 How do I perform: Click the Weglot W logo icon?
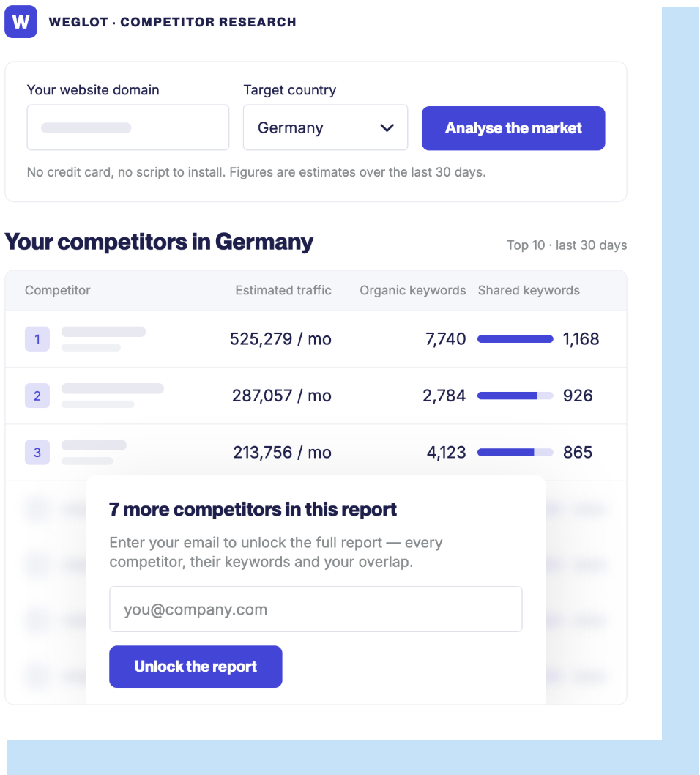[x=21, y=22]
